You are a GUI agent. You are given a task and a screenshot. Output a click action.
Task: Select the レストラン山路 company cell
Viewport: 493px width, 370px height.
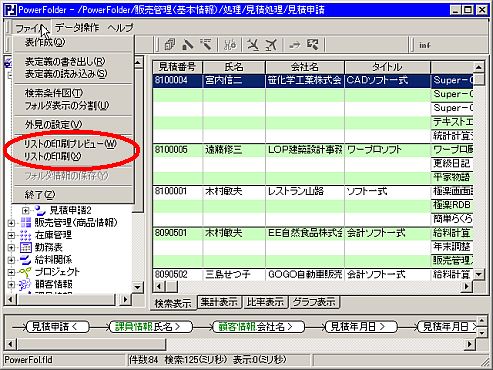point(305,192)
